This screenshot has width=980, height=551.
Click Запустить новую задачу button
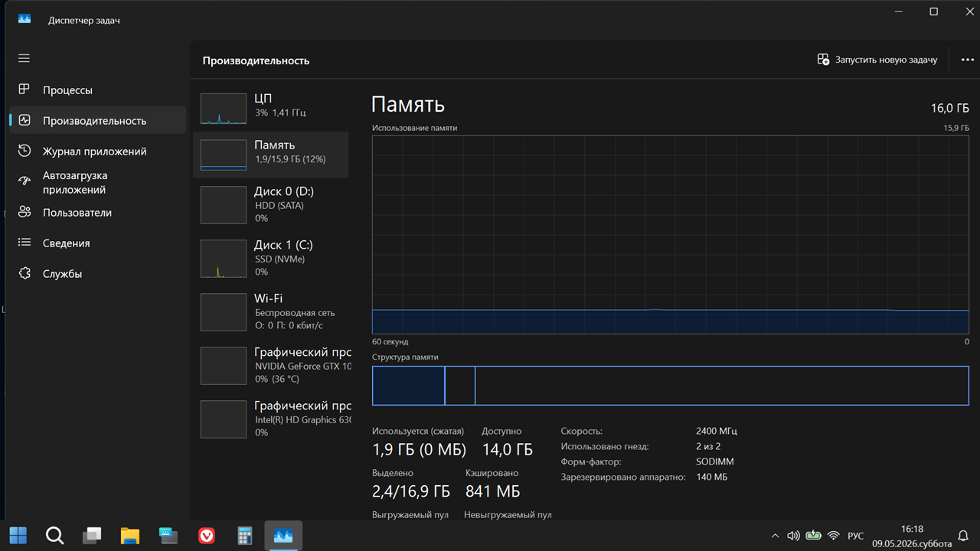[x=877, y=60]
